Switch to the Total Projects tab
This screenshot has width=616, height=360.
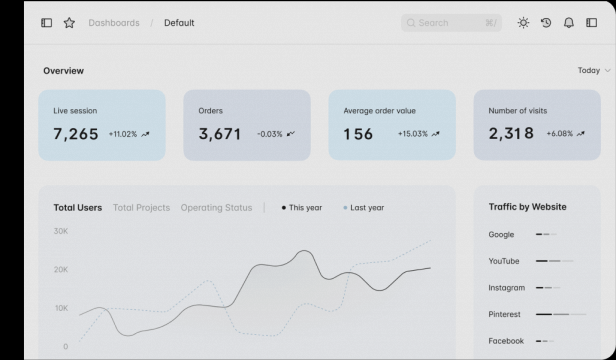pyautogui.click(x=141, y=208)
